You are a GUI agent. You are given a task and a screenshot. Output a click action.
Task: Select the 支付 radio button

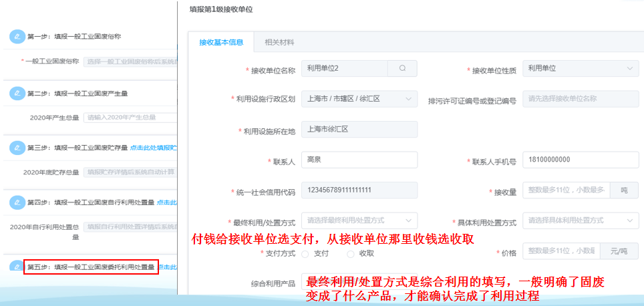pyautogui.click(x=305, y=254)
